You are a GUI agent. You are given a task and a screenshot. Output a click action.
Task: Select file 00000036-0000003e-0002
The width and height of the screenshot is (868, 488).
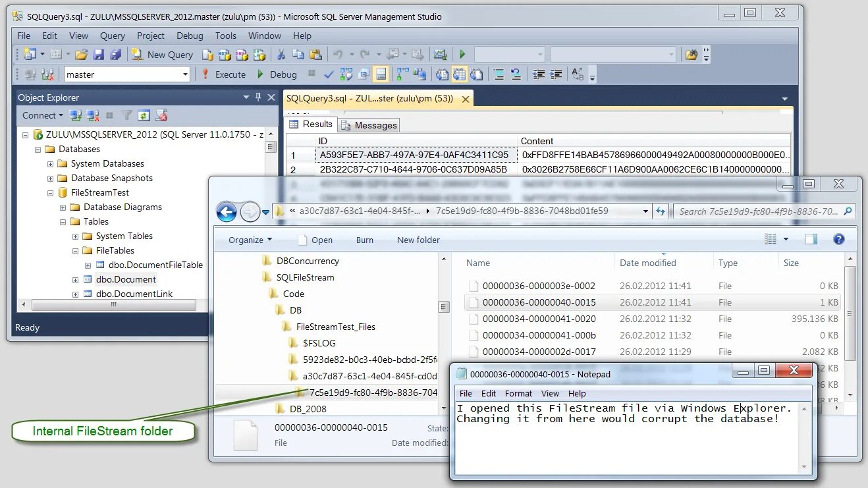tap(538, 286)
